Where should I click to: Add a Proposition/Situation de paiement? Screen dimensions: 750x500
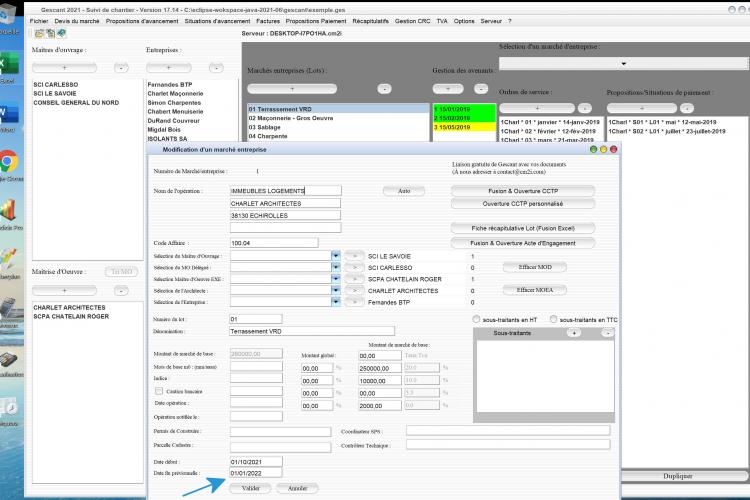[642, 108]
